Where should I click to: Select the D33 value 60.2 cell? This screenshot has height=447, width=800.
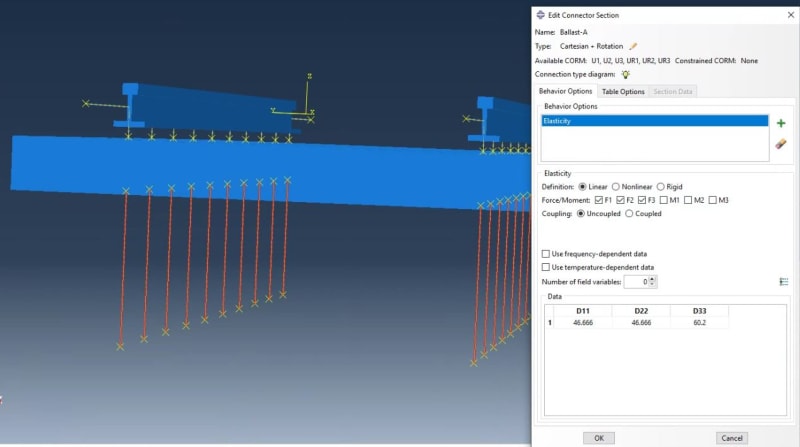pos(699,322)
